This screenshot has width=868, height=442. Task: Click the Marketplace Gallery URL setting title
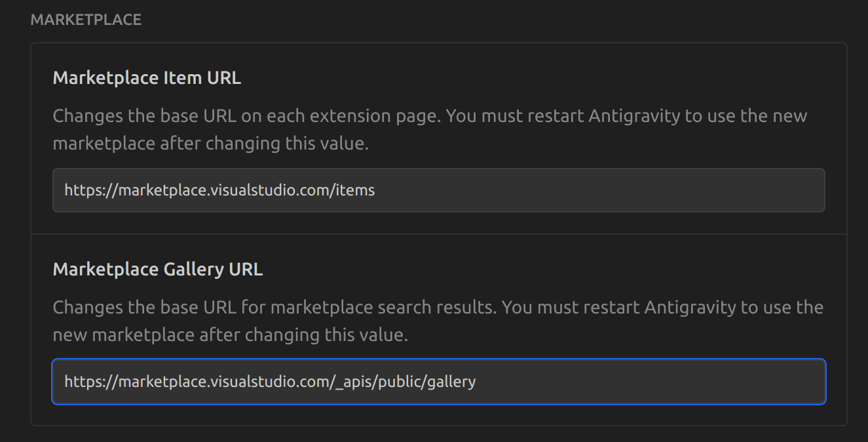(158, 269)
